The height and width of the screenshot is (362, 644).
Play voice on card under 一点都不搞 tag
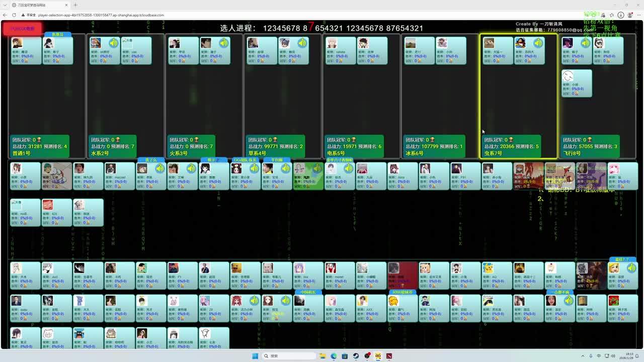click(568, 301)
